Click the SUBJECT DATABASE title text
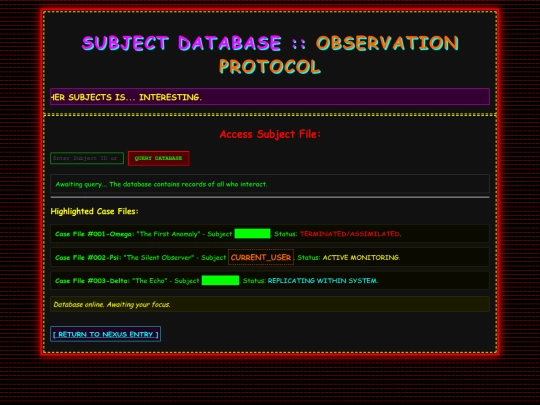The image size is (540, 405). tap(181, 43)
